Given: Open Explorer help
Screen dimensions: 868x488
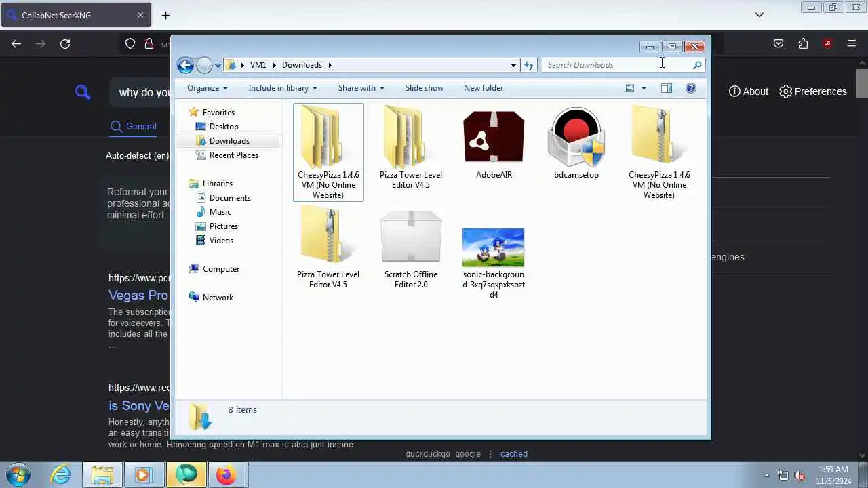Looking at the screenshot, I should [x=691, y=88].
